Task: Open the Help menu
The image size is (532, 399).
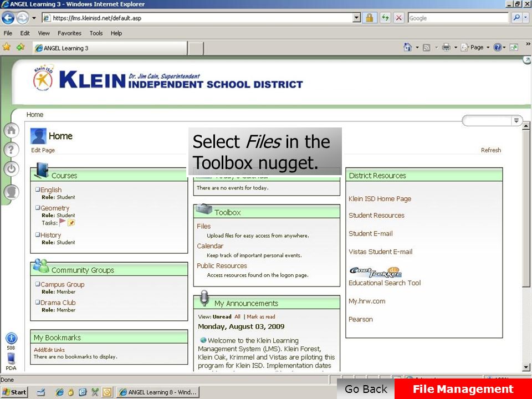Action: click(x=116, y=33)
